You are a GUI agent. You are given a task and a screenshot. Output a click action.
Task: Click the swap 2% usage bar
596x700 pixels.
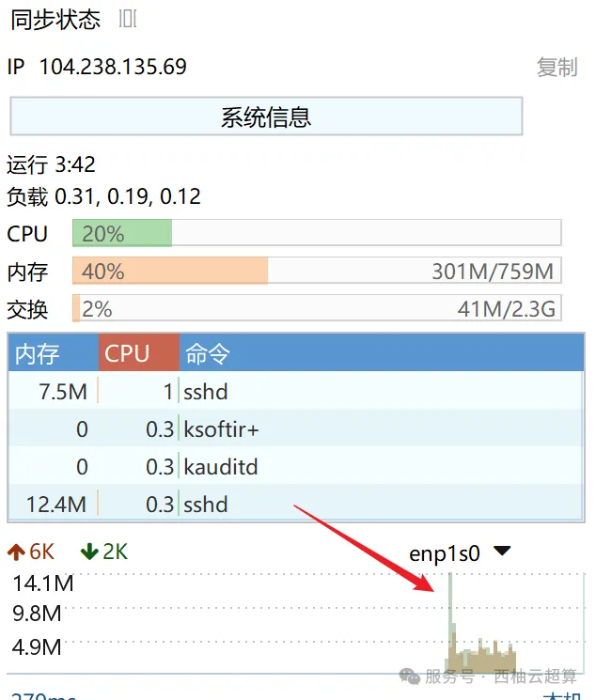click(317, 307)
